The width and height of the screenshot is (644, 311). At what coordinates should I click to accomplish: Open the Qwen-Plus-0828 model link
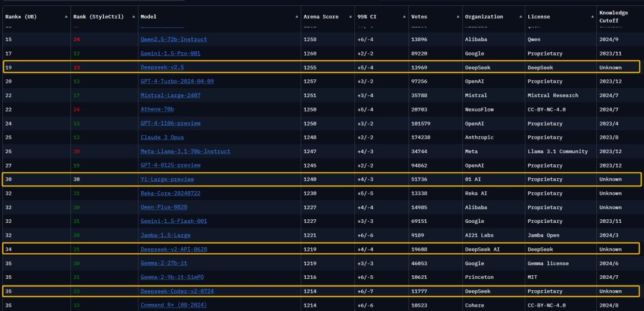pyautogui.click(x=164, y=207)
